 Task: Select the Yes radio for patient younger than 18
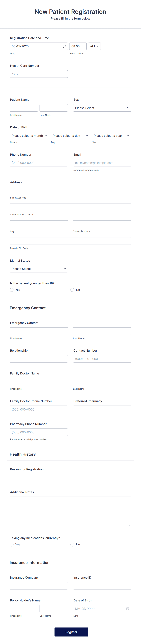(x=12, y=290)
